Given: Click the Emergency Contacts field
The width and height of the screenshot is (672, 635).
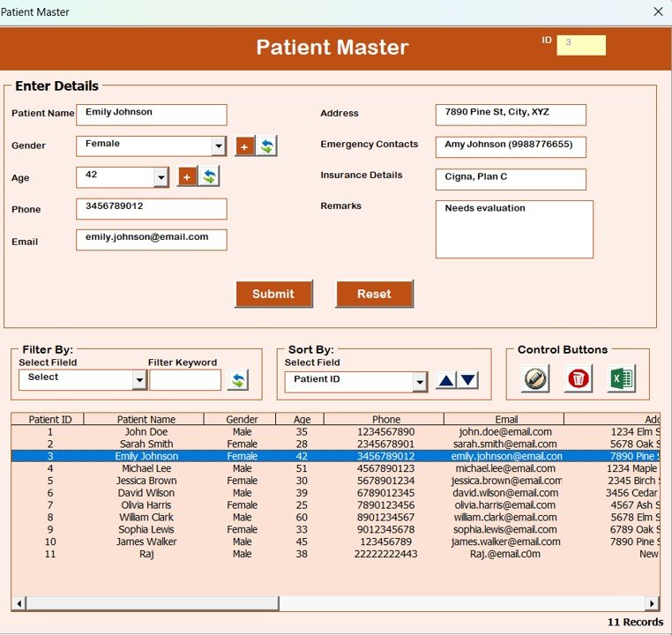Looking at the screenshot, I should point(511,147).
